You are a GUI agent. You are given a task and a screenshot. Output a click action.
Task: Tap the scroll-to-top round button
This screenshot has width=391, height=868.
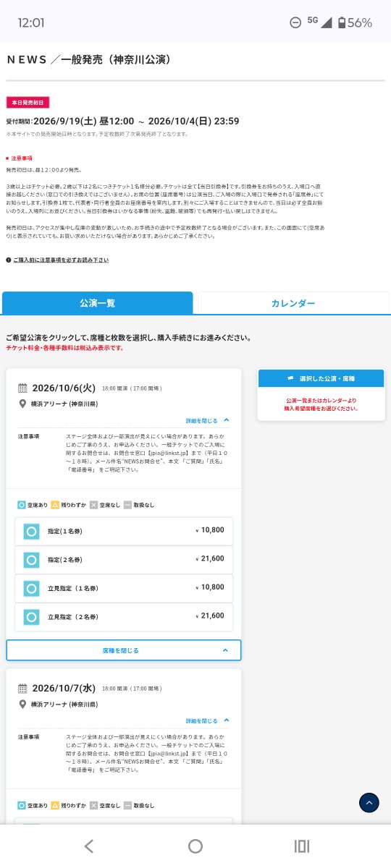pos(369,802)
